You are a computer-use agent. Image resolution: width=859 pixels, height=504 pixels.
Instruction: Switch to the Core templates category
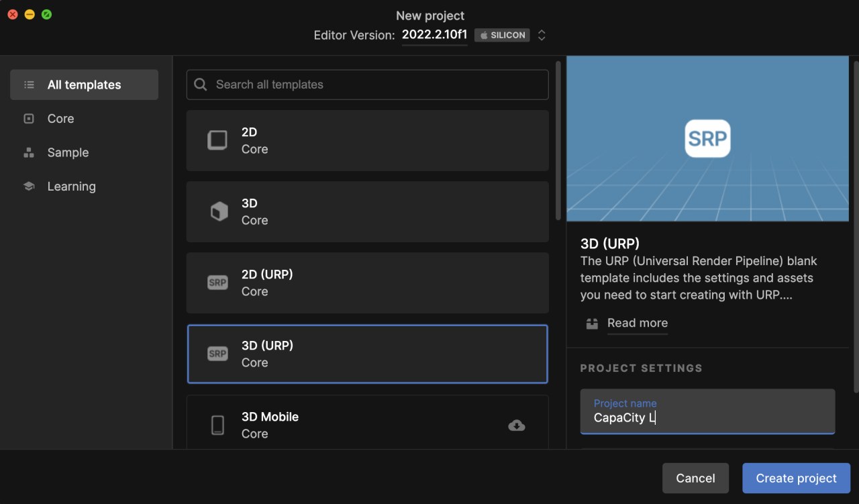[x=60, y=119]
